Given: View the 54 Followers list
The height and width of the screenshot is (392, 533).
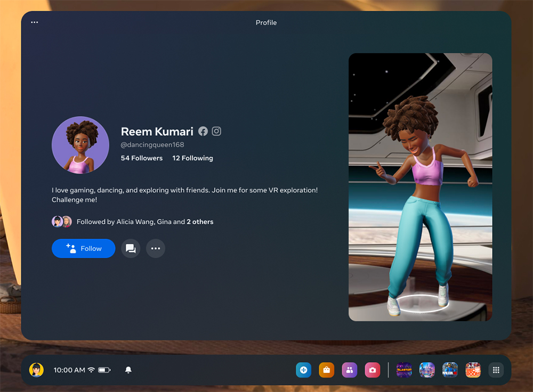Looking at the screenshot, I should 142,158.
